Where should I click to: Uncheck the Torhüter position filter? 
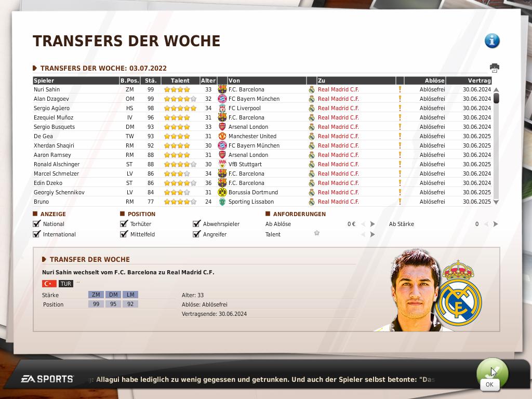click(x=124, y=223)
